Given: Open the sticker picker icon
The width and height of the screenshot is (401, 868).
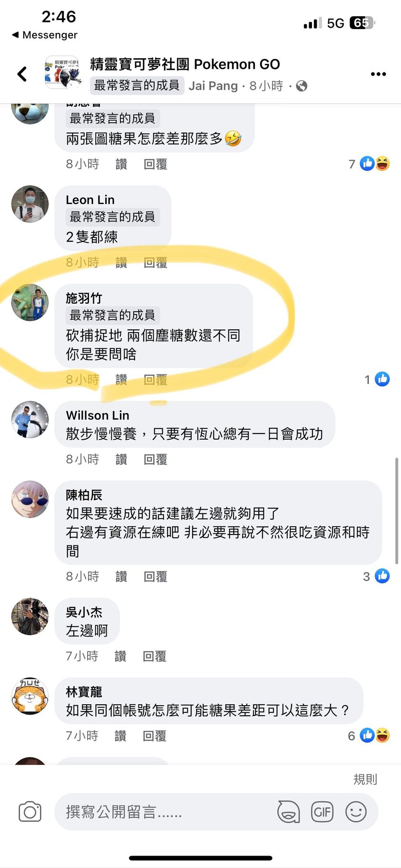Looking at the screenshot, I should click(288, 811).
